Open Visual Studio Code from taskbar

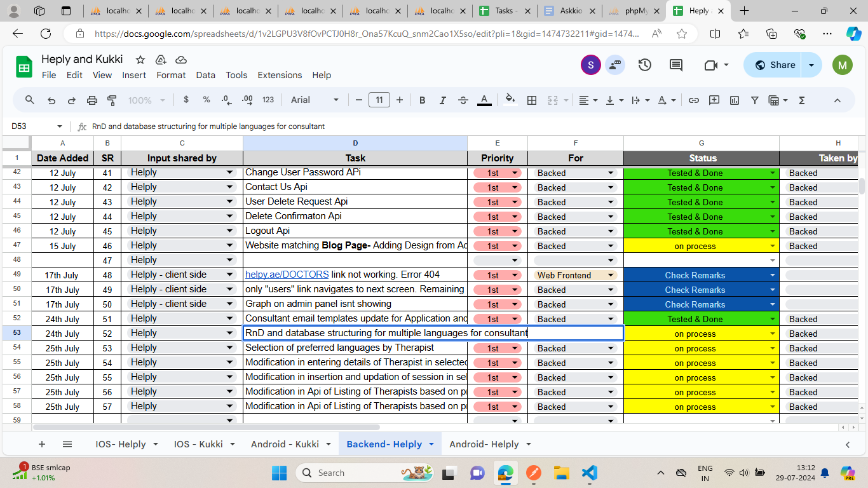(x=590, y=473)
